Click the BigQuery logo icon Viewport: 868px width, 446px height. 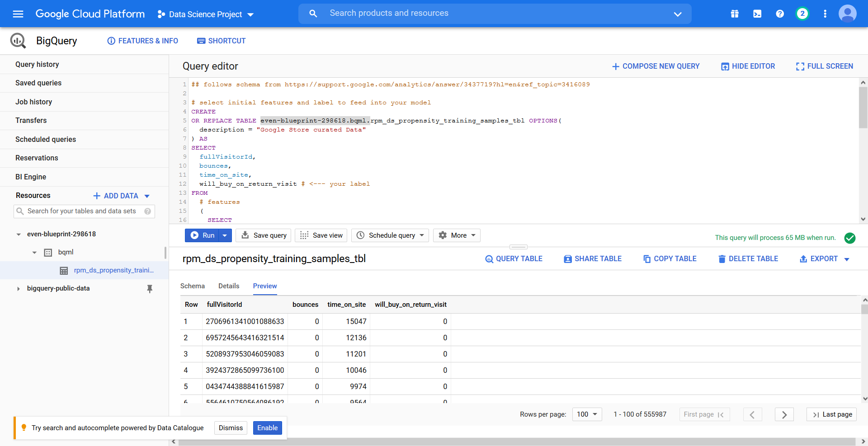[x=18, y=41]
